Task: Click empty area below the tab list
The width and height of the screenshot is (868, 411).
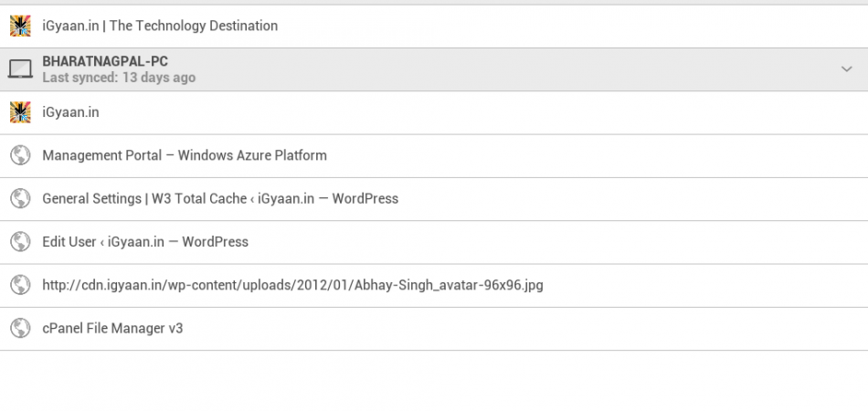Action: (x=434, y=382)
